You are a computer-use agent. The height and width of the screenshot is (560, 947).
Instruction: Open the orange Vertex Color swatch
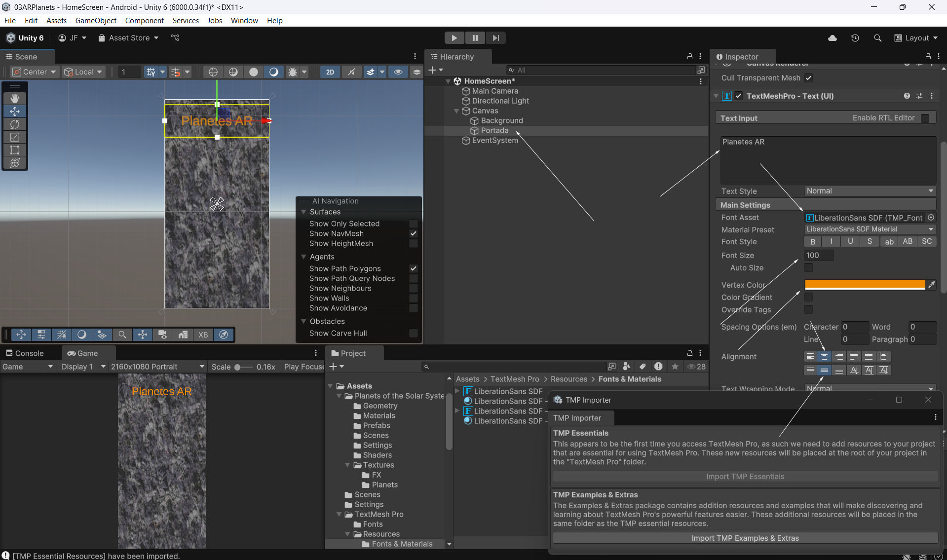865,285
